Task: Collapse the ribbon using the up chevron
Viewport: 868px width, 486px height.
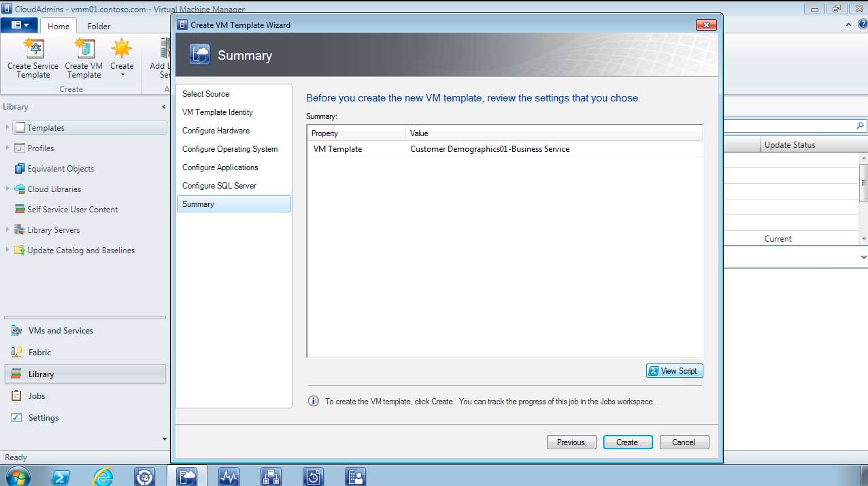Action: click(x=848, y=25)
